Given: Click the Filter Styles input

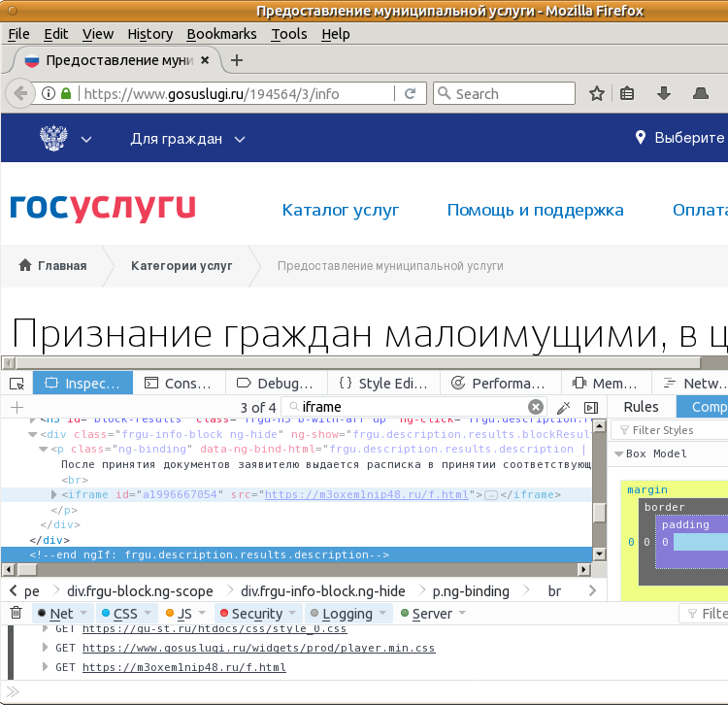Looking at the screenshot, I should tap(671, 430).
